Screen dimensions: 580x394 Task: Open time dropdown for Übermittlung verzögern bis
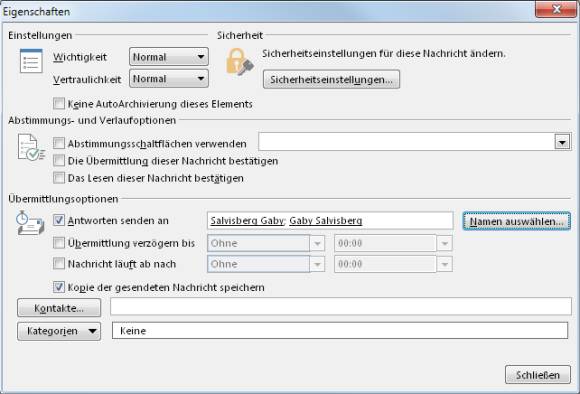coord(444,243)
